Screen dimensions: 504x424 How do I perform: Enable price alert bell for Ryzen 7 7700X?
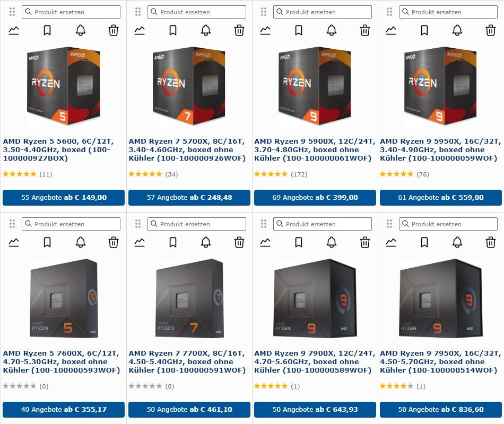(206, 242)
